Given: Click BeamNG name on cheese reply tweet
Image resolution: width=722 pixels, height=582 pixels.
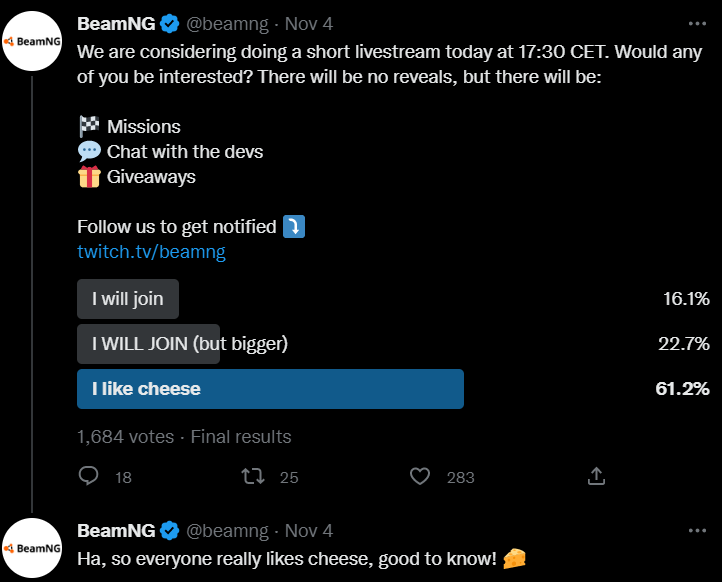Looking at the screenshot, I should click(x=116, y=531).
